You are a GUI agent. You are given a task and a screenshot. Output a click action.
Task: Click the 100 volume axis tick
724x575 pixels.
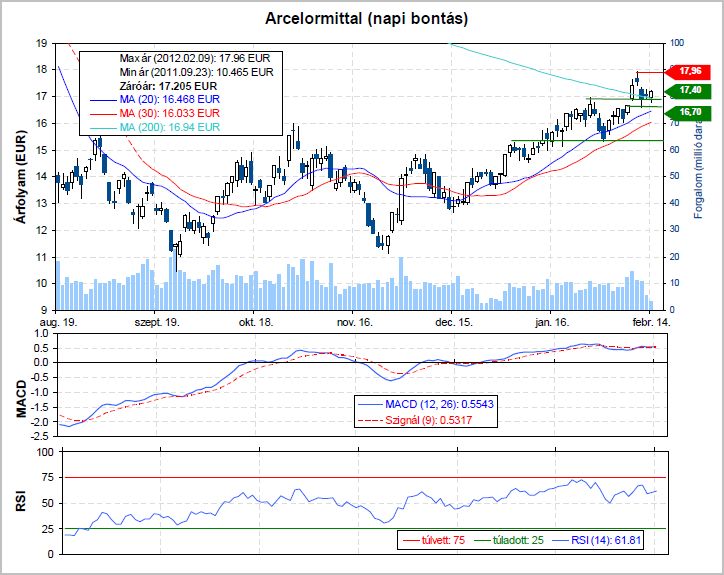pyautogui.click(x=676, y=43)
